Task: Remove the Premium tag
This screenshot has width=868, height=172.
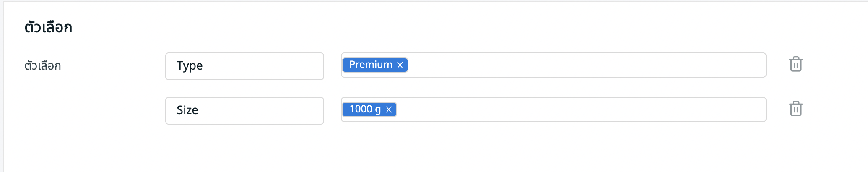Action: pos(400,65)
